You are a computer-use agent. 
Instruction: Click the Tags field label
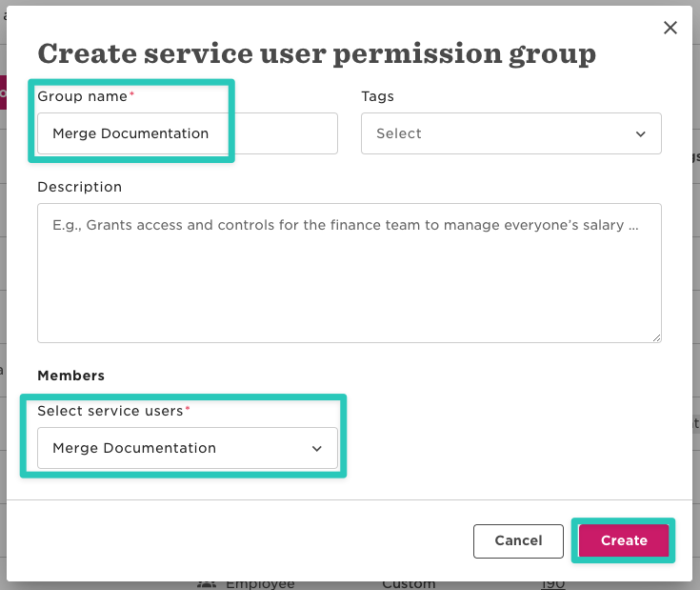[x=377, y=96]
